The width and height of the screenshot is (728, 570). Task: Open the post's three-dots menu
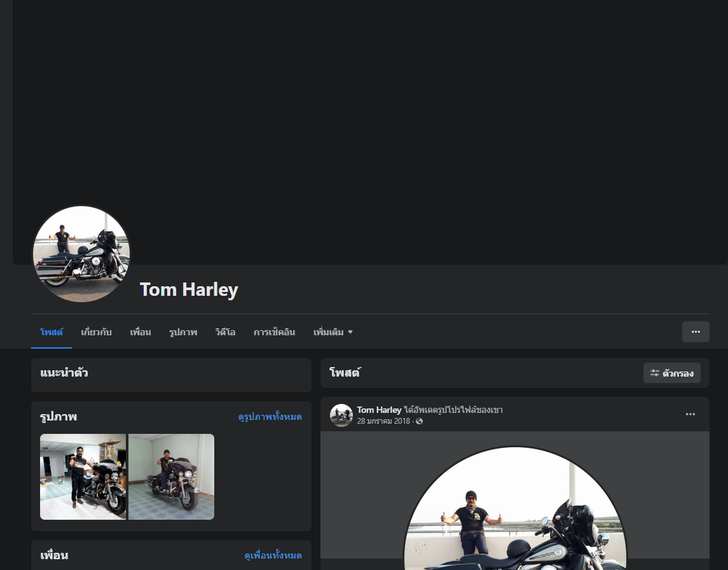click(690, 414)
